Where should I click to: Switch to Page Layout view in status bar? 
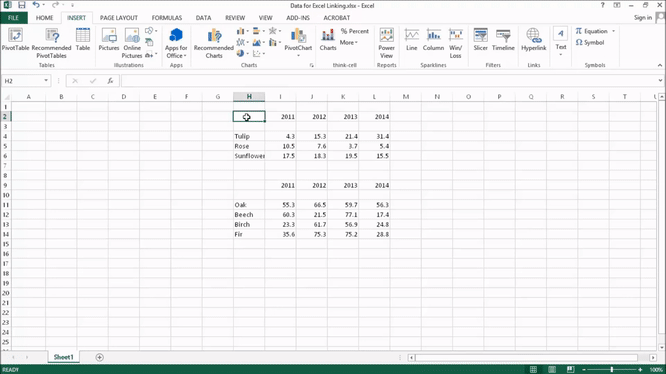pyautogui.click(x=552, y=369)
